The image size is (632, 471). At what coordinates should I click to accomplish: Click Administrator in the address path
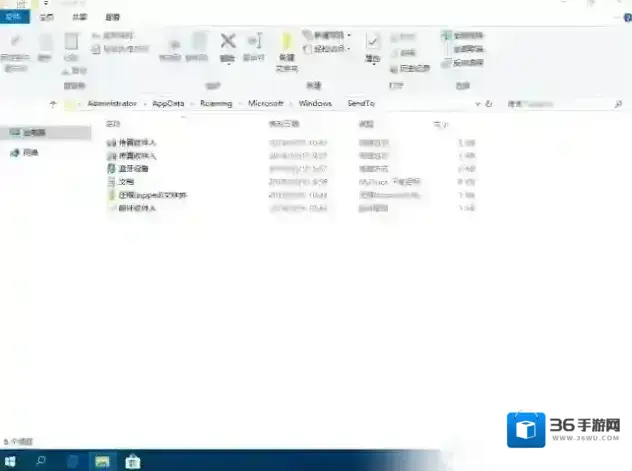112,104
